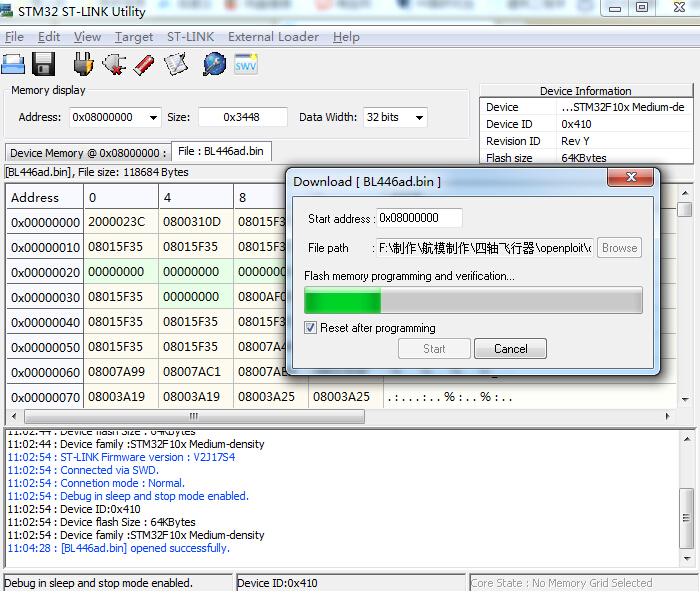This screenshot has width=700, height=591.
Task: Select cell 08007A99 in memory grid
Action: coord(121,371)
